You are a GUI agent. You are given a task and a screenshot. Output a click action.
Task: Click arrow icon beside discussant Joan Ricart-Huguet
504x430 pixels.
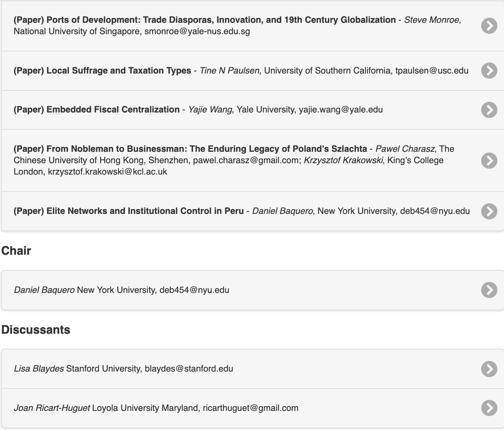pos(489,408)
